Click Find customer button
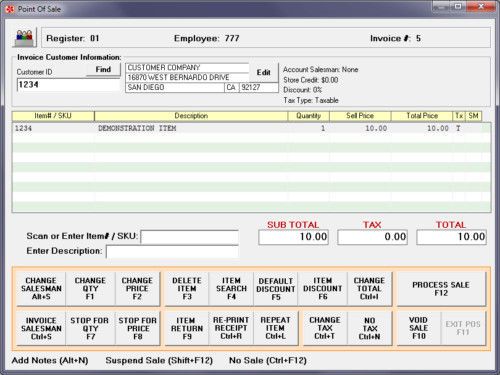 coord(103,70)
